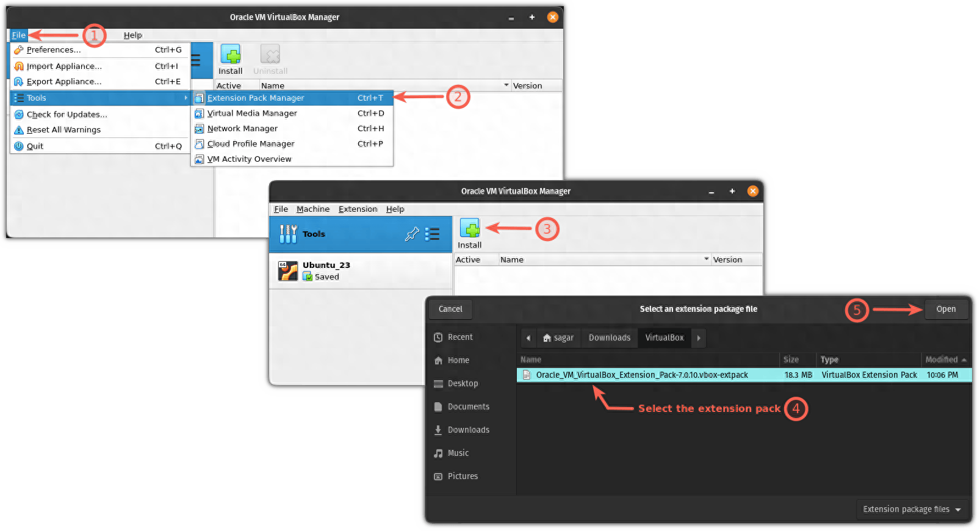
Task: Click Open in file dialog
Action: (x=946, y=309)
